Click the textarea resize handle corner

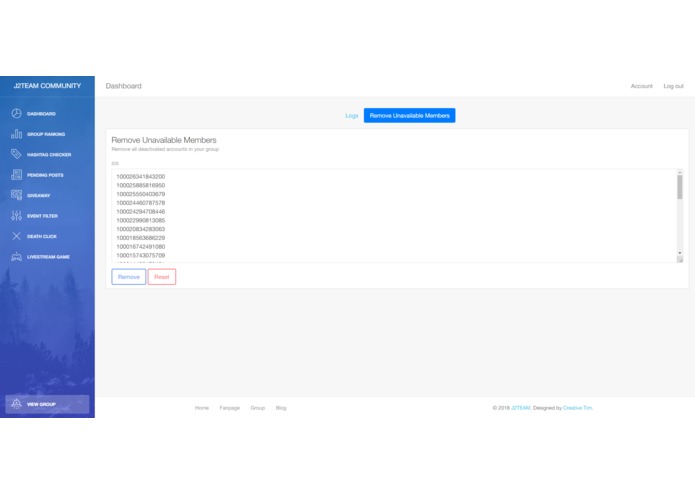[680, 260]
